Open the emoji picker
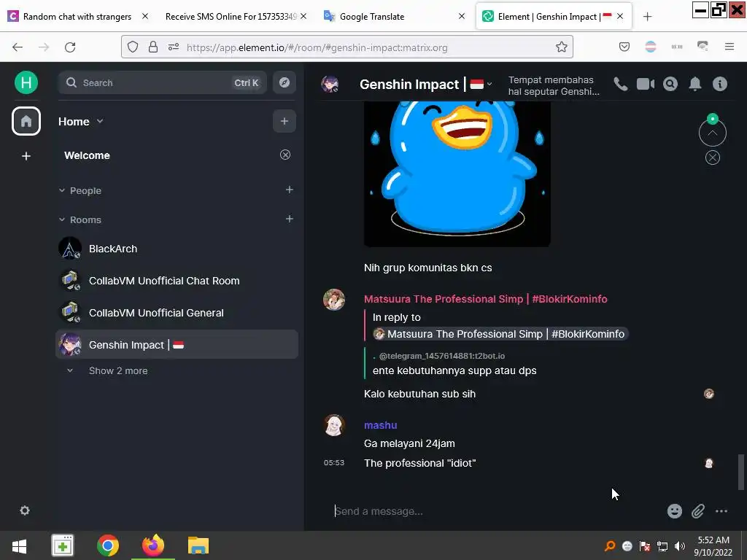 coord(675,511)
